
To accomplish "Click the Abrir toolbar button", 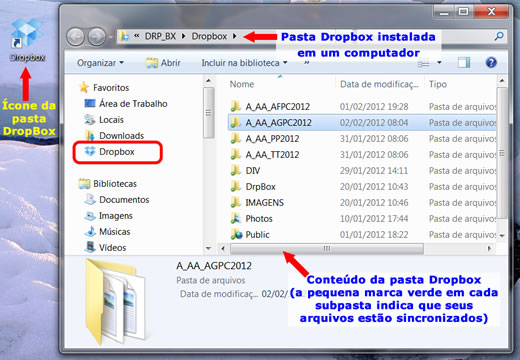I will click(x=163, y=63).
